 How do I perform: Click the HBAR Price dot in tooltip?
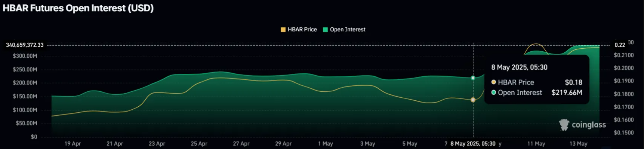pyautogui.click(x=494, y=82)
